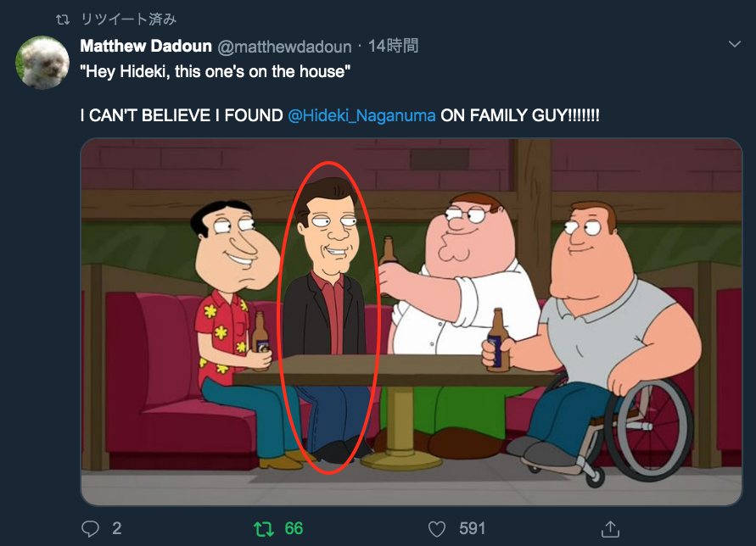Click the @matthewdadoun handle

click(x=284, y=47)
